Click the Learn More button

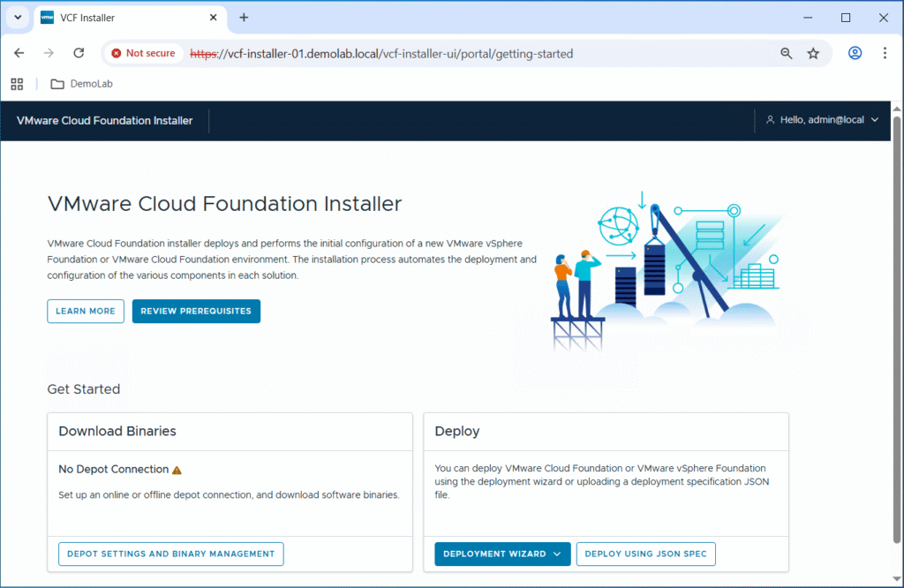[86, 311]
